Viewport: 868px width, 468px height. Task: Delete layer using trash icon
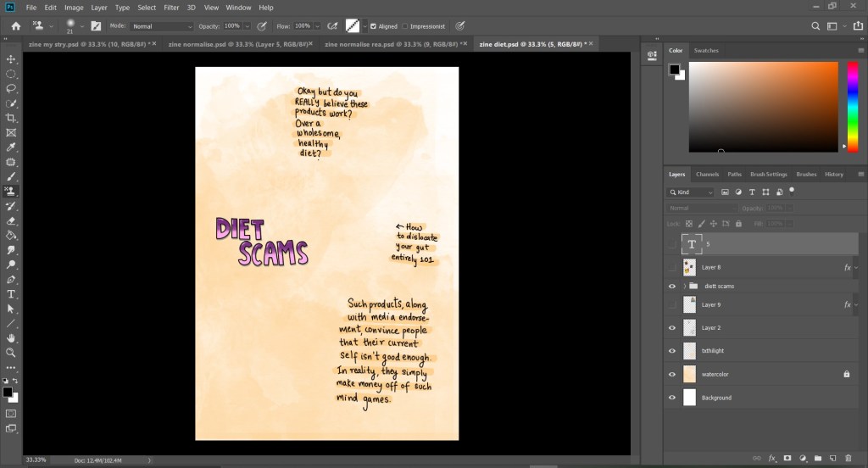(x=849, y=459)
